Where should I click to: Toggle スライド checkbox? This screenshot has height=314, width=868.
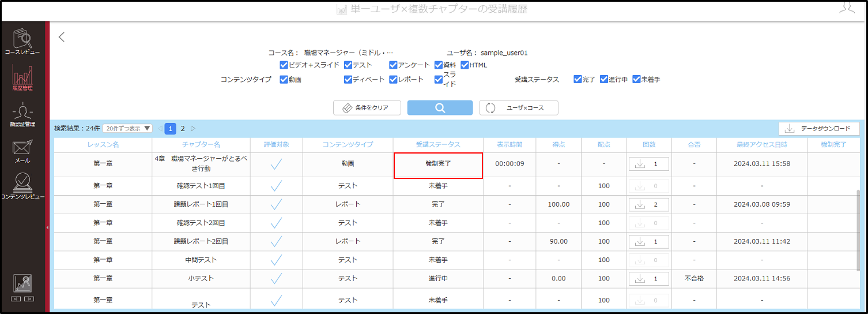point(439,80)
